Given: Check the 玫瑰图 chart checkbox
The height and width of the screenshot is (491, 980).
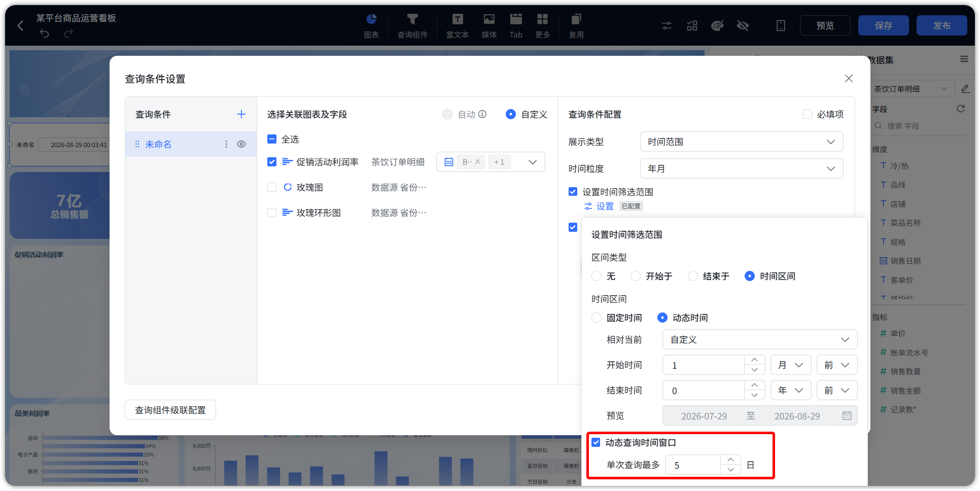Looking at the screenshot, I should click(272, 187).
